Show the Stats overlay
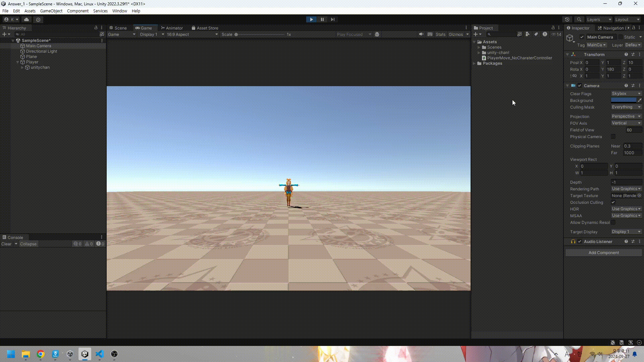This screenshot has height=362, width=644. (440, 34)
